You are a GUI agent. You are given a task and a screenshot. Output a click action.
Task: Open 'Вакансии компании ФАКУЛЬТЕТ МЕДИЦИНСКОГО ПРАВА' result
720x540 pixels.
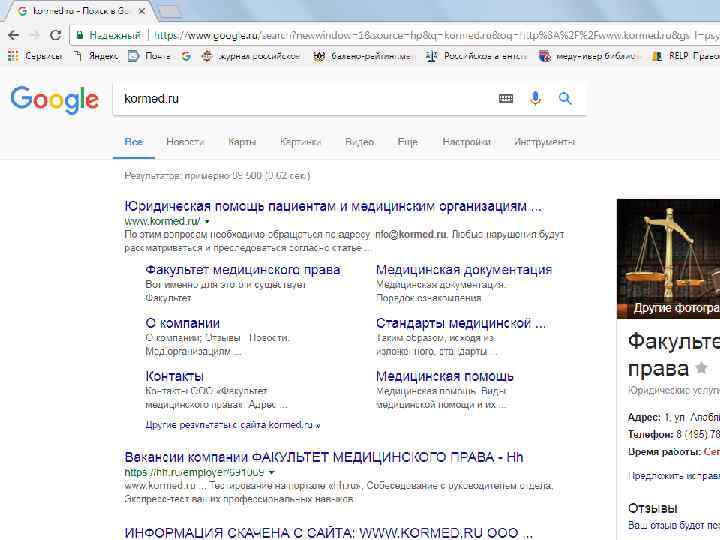pyautogui.click(x=324, y=457)
